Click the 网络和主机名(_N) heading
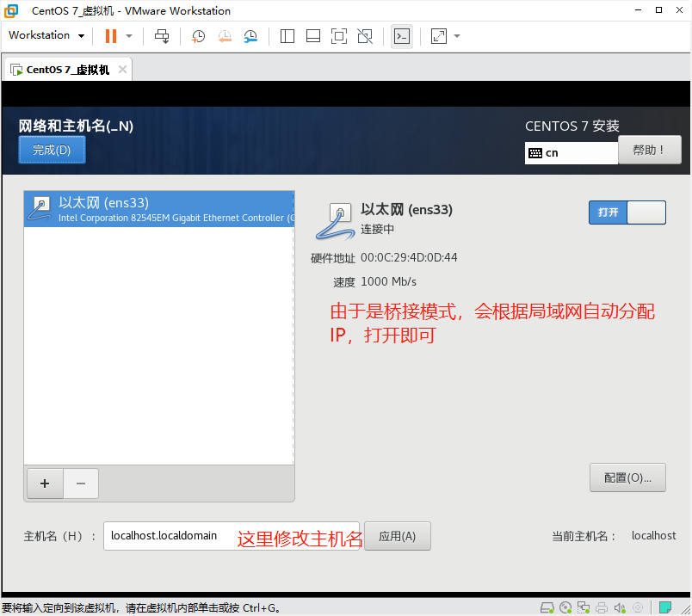This screenshot has height=616, width=692. coord(76,126)
